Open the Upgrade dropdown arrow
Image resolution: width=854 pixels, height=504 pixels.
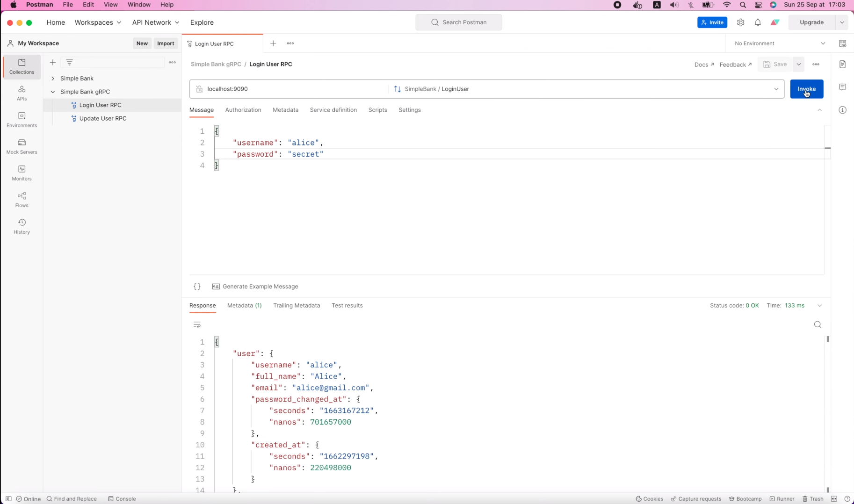point(842,22)
